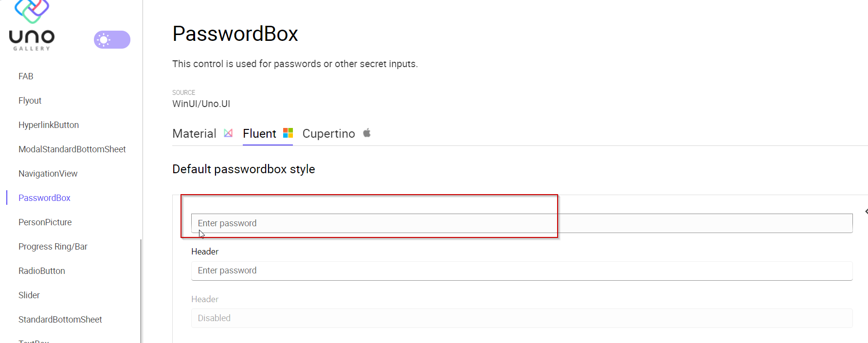Select NavigationView in the sidebar
The height and width of the screenshot is (343, 868).
coord(48,173)
